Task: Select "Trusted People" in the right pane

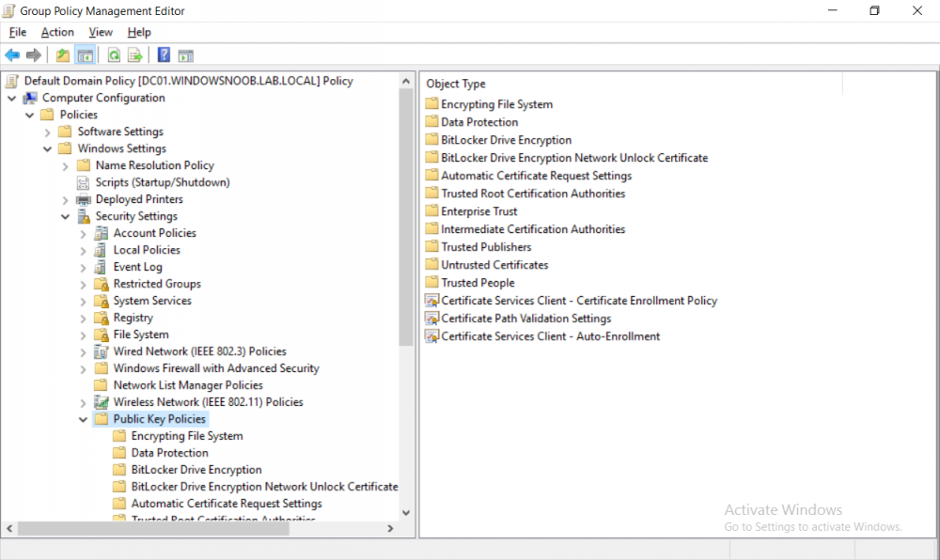Action: coord(478,283)
